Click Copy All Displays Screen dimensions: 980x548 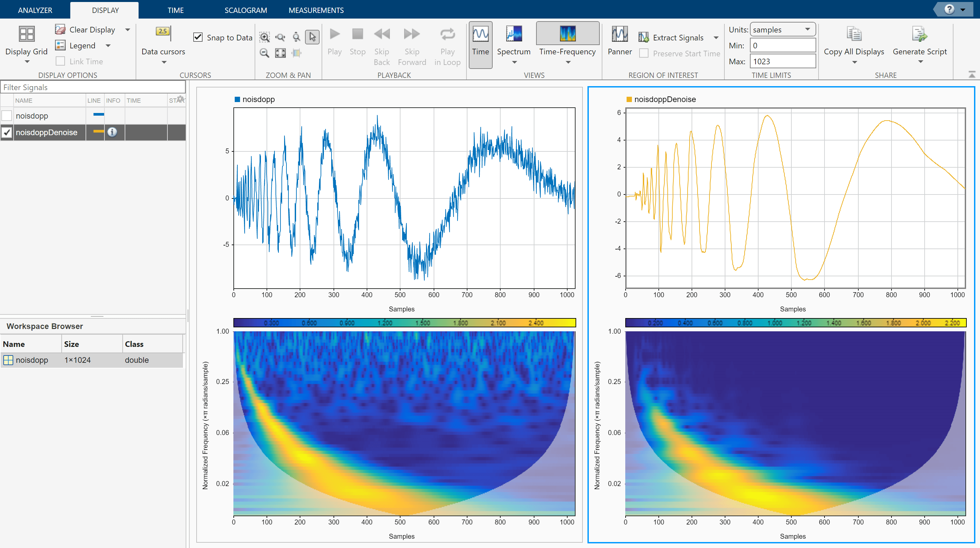pyautogui.click(x=854, y=34)
